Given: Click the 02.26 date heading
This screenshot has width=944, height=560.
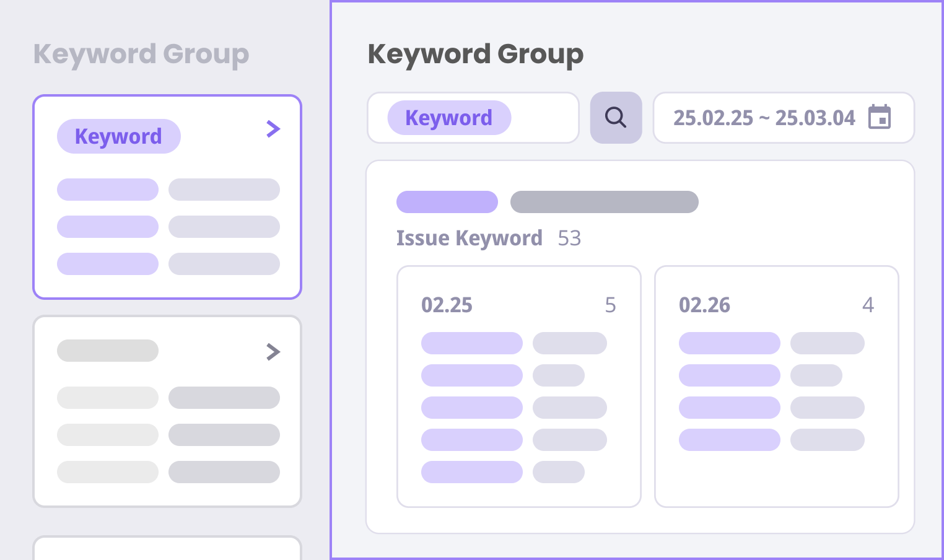Looking at the screenshot, I should click(x=704, y=305).
